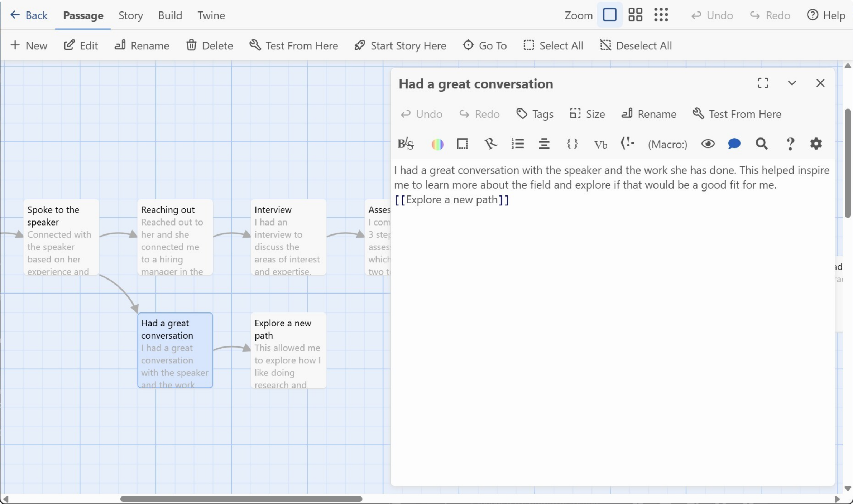Insert curly braces whitespace collapse

pos(572,144)
